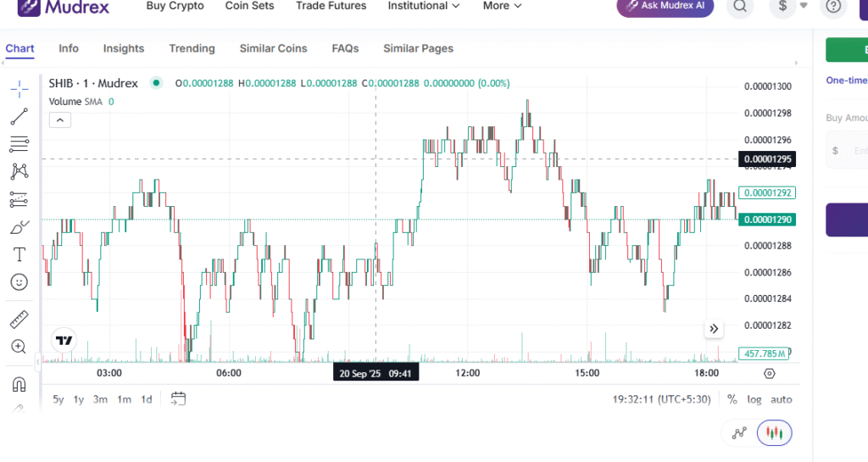
Task: Toggle auto scale on the chart
Action: [x=781, y=399]
